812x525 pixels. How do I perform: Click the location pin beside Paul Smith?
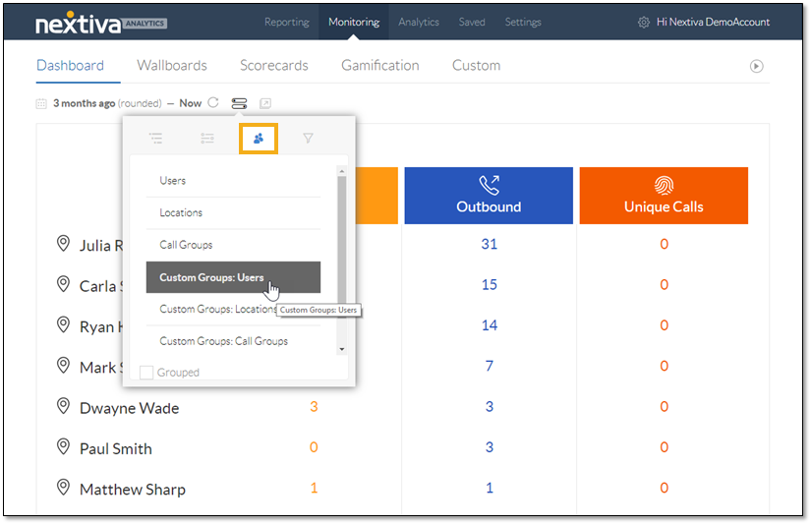click(63, 446)
